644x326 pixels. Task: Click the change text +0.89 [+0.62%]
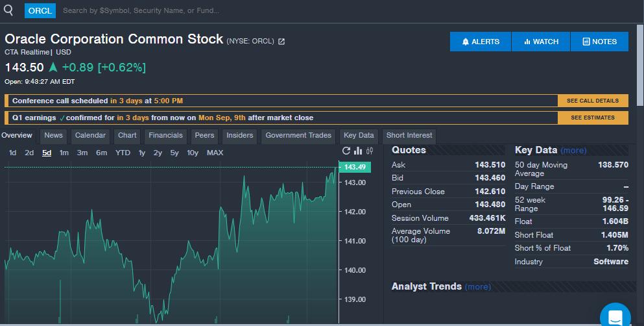coord(104,68)
